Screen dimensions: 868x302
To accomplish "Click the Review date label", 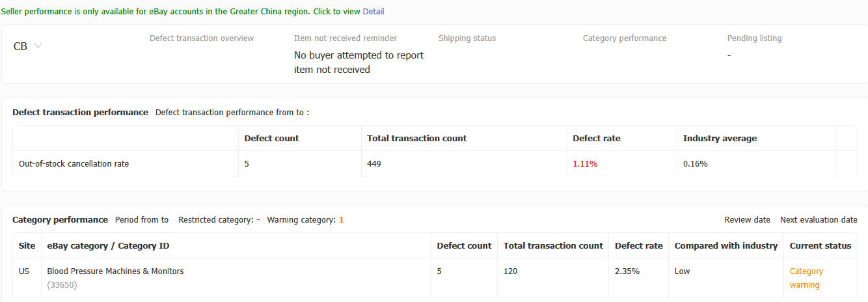I will [x=747, y=220].
